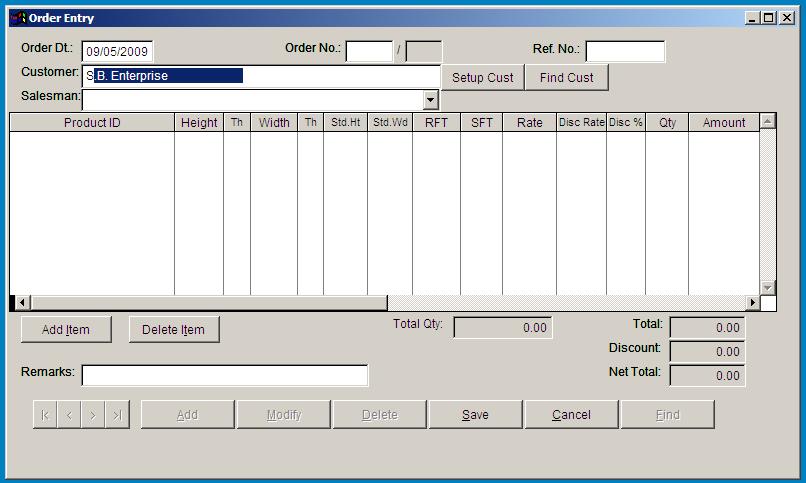
Task: Focus the Order Dt. date field
Action: click(x=117, y=52)
